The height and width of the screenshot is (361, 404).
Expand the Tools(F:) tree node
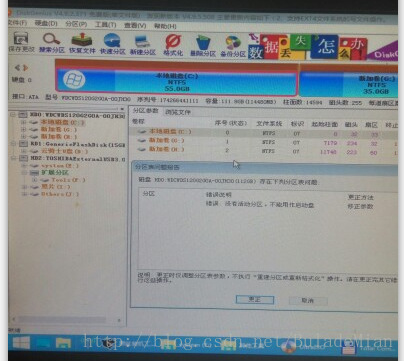point(34,180)
